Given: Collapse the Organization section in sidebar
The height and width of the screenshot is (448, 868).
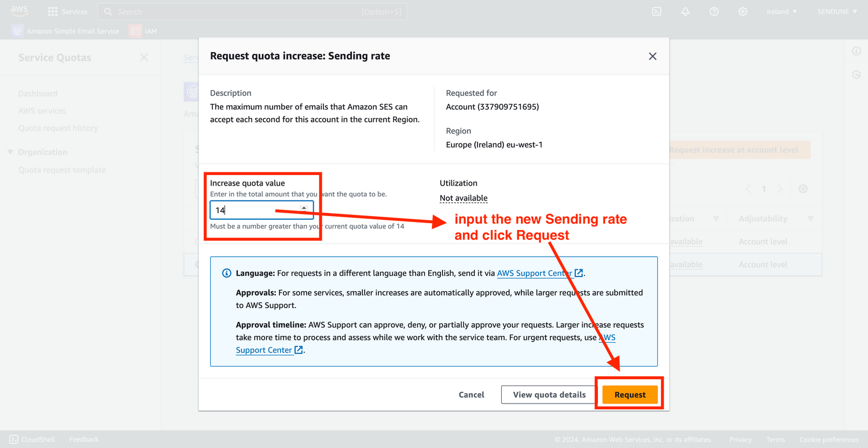Looking at the screenshot, I should pyautogui.click(x=10, y=152).
